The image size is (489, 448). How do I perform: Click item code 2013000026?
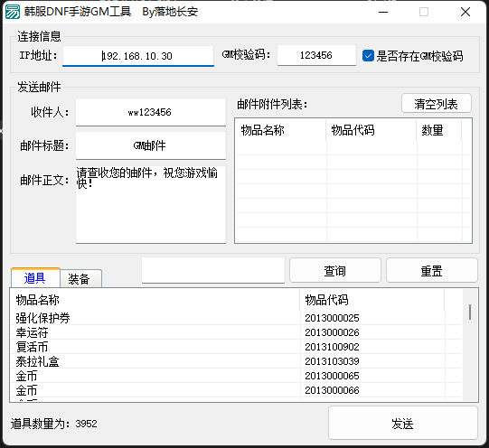[332, 332]
